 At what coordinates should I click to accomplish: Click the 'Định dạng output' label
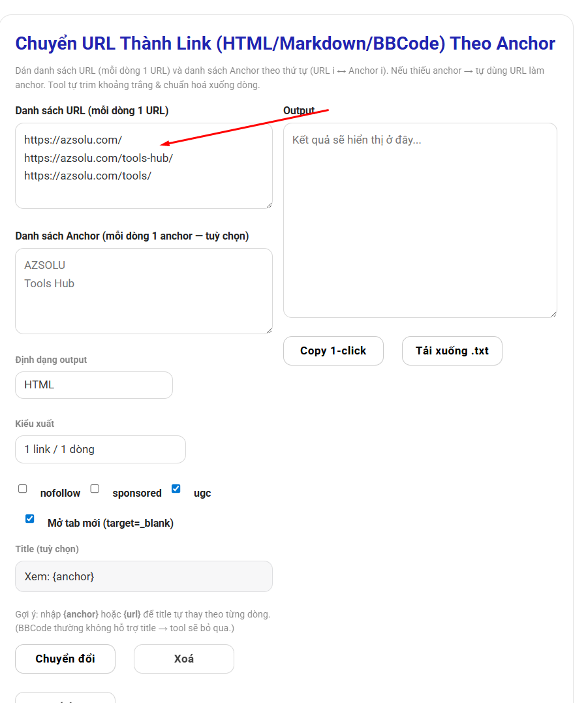[x=51, y=360]
